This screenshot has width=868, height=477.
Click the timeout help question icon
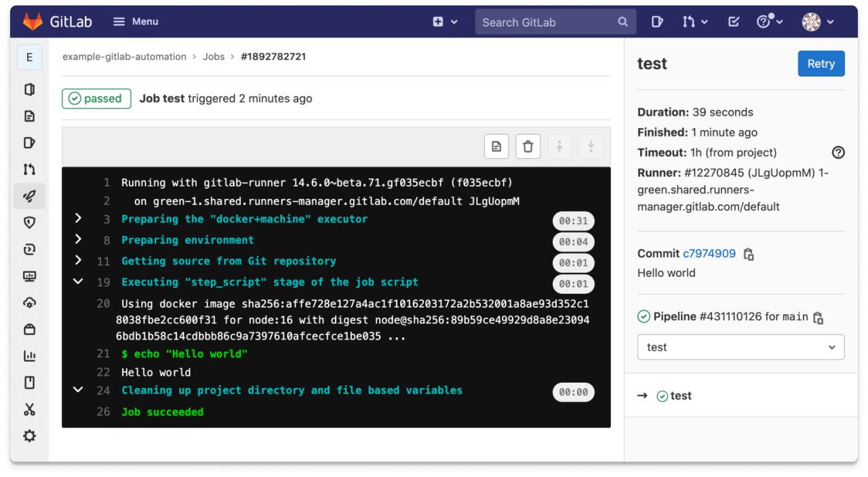click(x=838, y=153)
